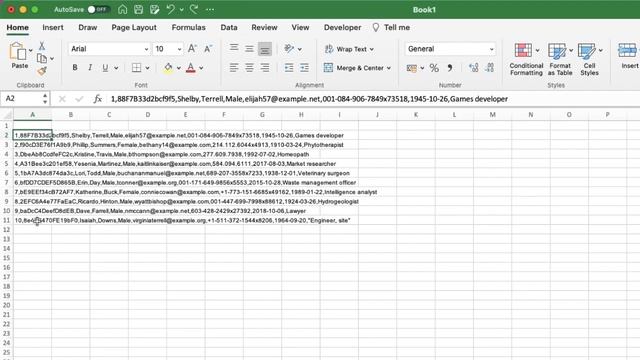The image size is (640, 360).
Task: Click the Center align icon
Action: click(x=249, y=68)
